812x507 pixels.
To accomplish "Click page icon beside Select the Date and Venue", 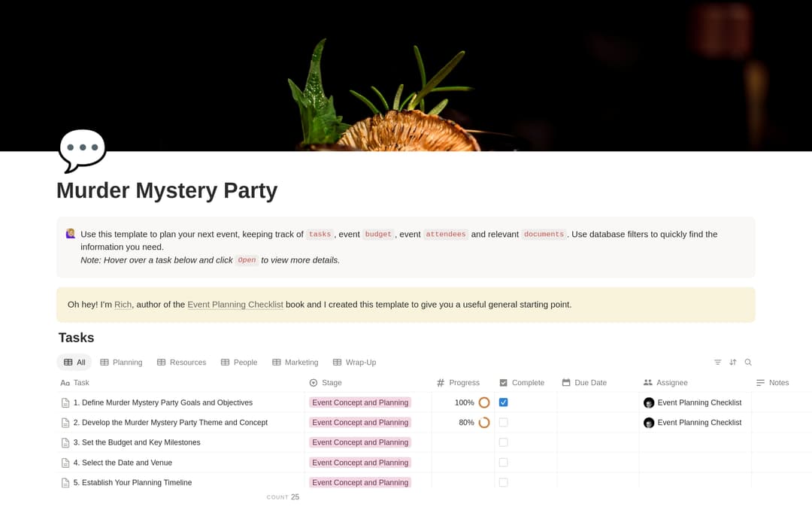I will click(x=65, y=463).
